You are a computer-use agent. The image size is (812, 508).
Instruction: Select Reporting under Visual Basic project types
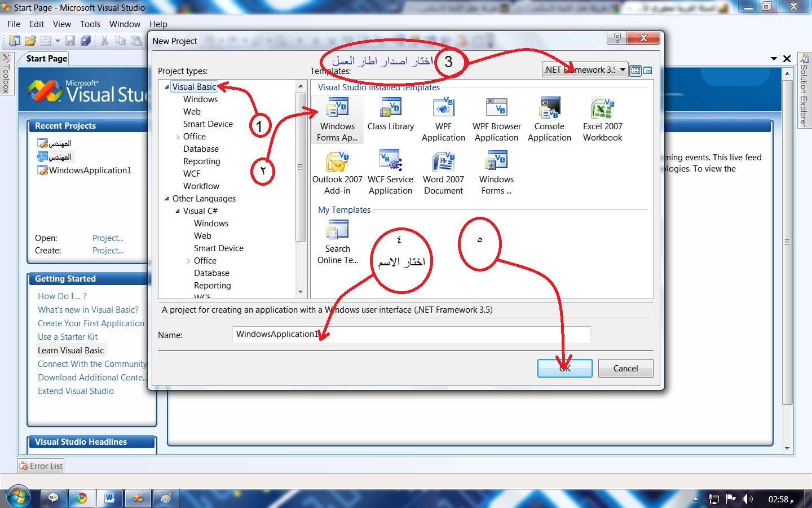click(x=202, y=161)
